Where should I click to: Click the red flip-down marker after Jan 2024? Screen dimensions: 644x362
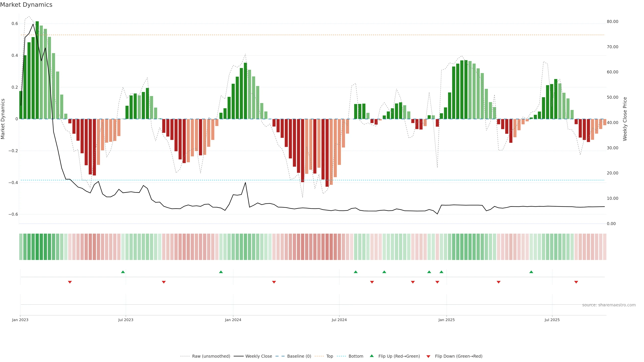tap(274, 282)
